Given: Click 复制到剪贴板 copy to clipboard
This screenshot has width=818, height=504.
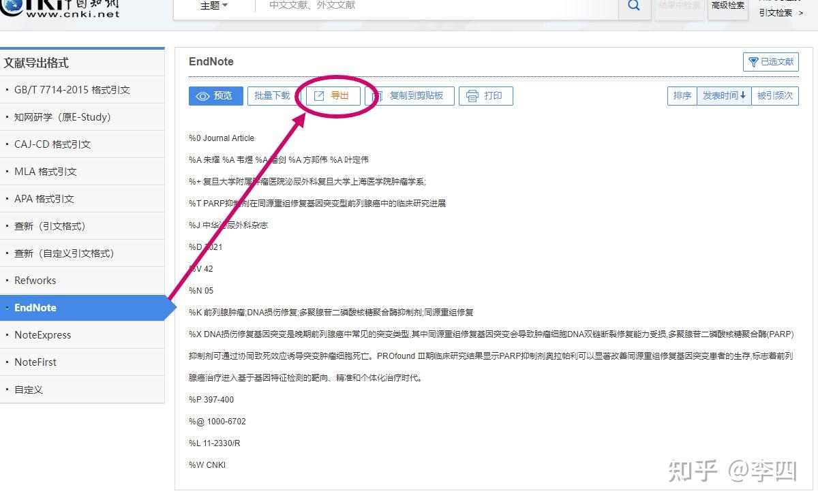Looking at the screenshot, I should pos(410,96).
